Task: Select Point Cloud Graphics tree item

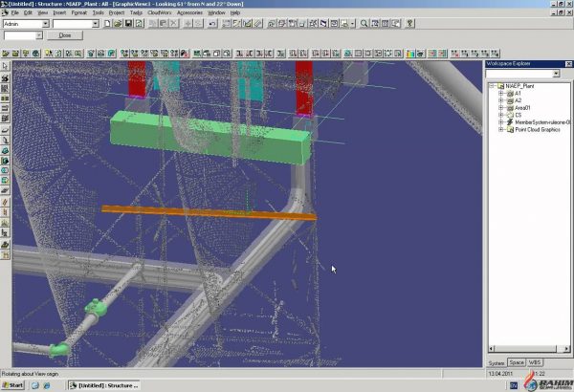Action: click(x=538, y=130)
